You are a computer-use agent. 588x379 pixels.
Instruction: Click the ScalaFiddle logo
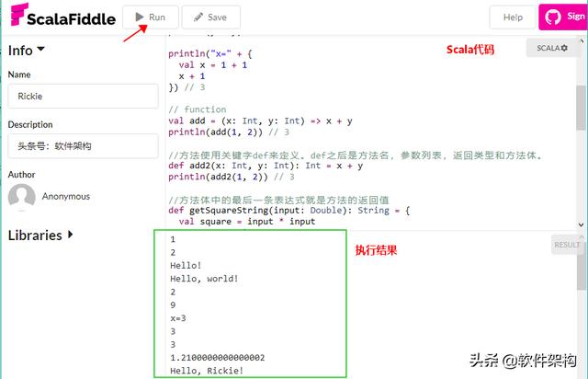63,16
